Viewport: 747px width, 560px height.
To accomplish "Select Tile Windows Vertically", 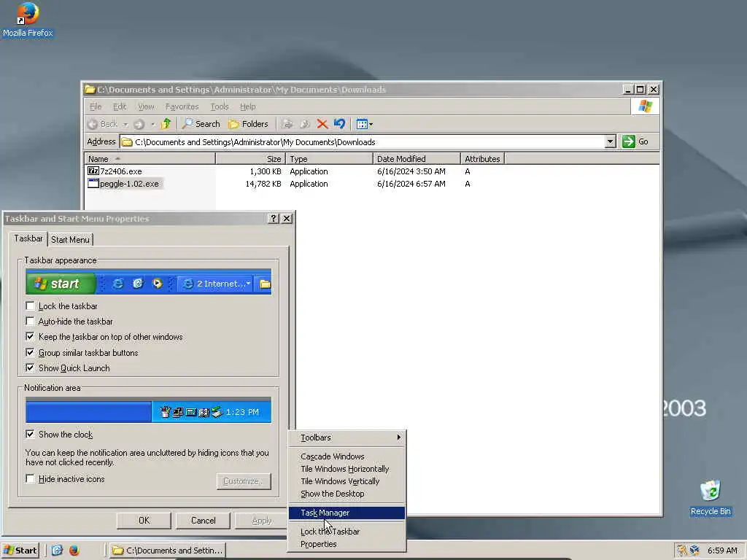I will point(347,481).
